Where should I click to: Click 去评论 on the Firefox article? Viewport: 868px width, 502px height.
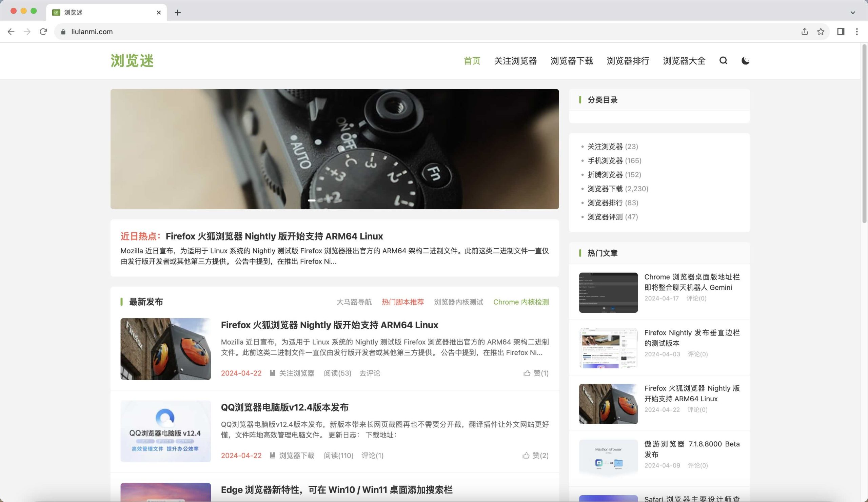[x=370, y=373]
